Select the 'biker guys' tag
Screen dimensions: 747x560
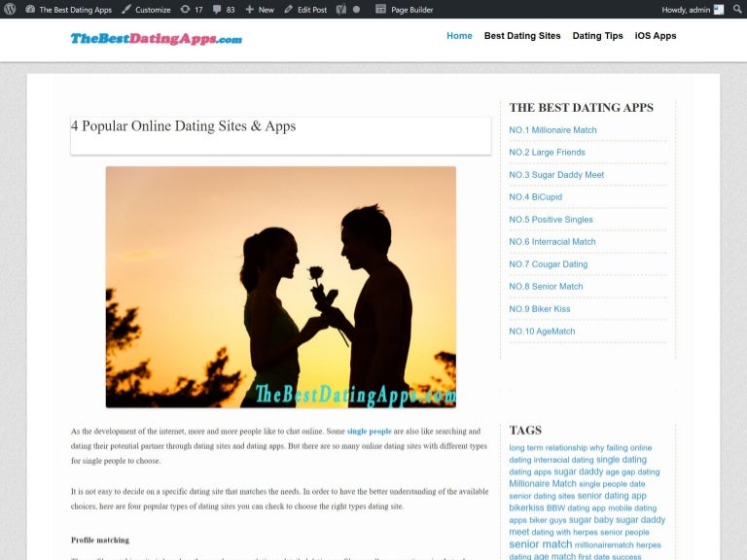point(548,520)
